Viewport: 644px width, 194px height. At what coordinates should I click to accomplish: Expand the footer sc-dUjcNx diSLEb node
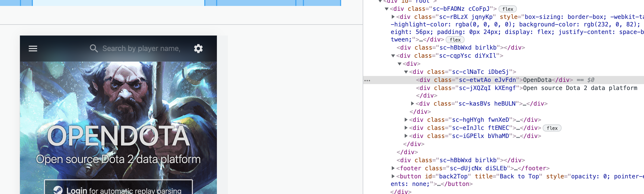[393, 168]
